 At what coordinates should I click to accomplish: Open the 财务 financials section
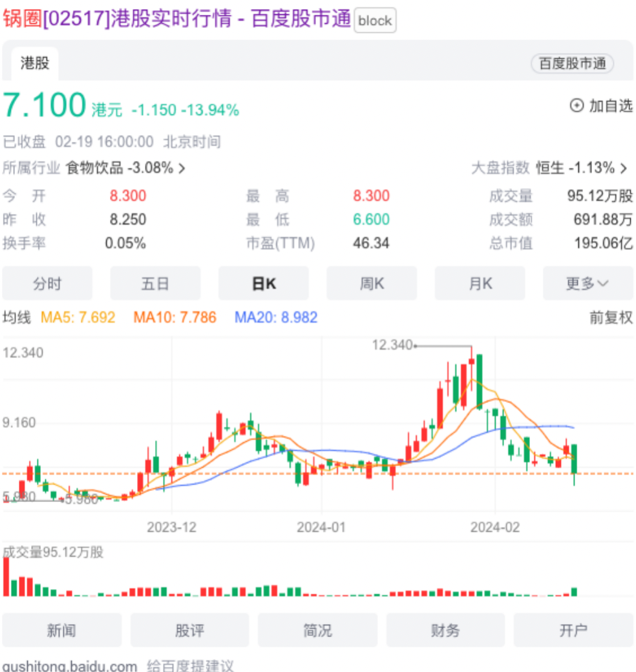(445, 630)
